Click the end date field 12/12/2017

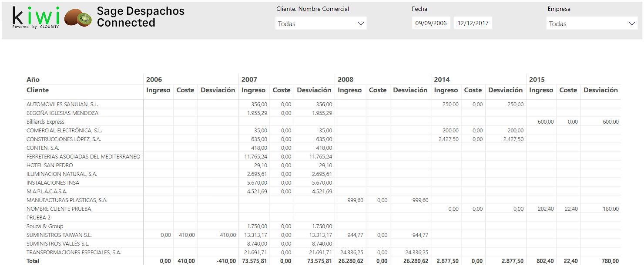pyautogui.click(x=473, y=24)
